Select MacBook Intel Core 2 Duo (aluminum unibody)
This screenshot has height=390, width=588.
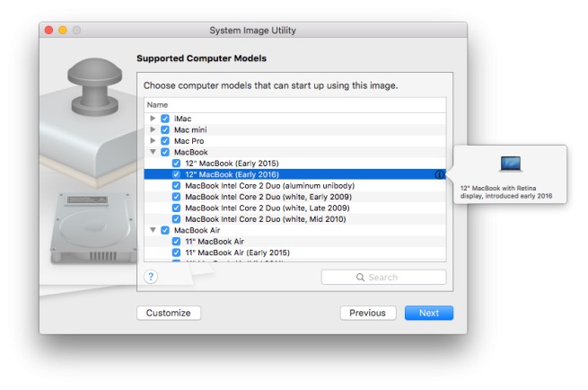(268, 185)
